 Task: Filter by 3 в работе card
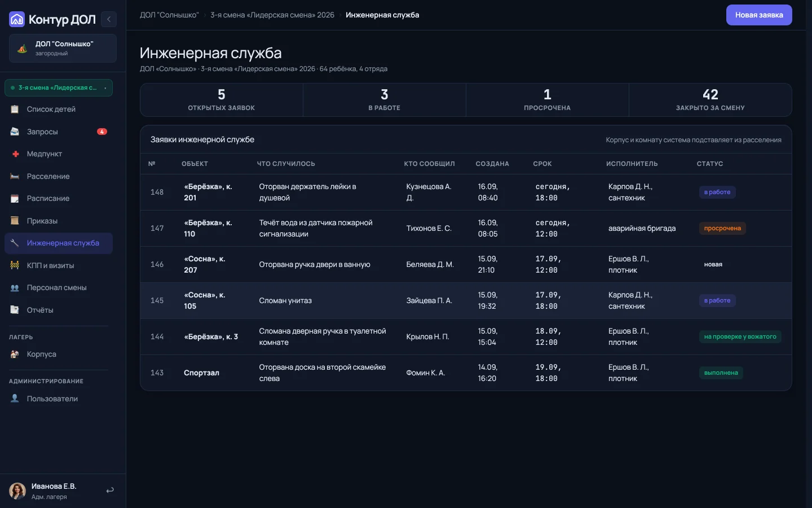385,100
